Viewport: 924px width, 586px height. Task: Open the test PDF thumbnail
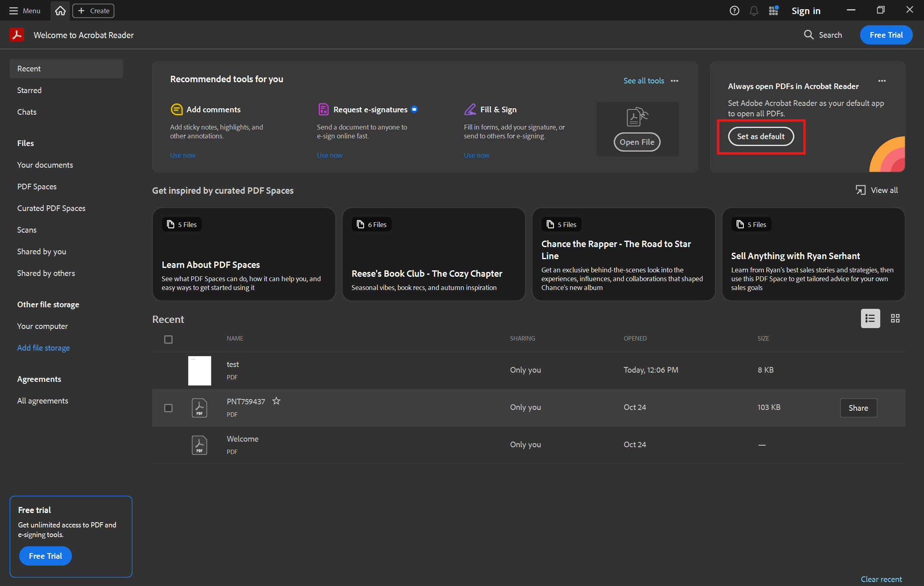tap(199, 371)
